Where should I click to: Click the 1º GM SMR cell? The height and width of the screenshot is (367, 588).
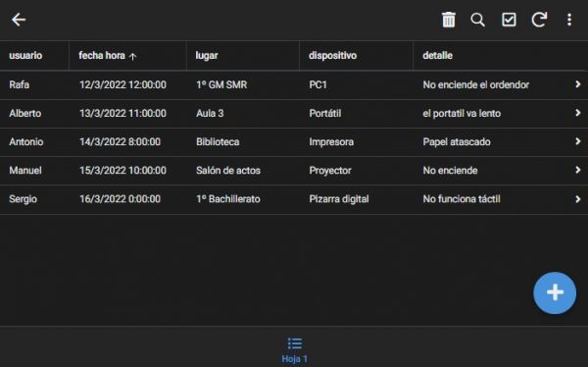pyautogui.click(x=221, y=85)
